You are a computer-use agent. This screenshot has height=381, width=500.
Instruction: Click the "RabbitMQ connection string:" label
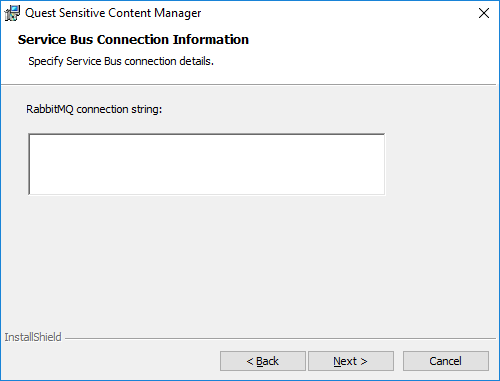[x=94, y=109]
